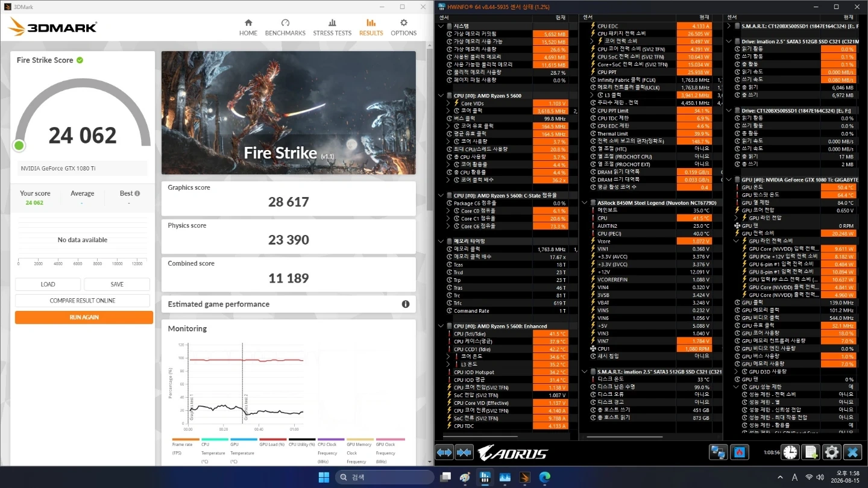Screen dimensions: 868x488
Task: Click the Graphics score value 28 617
Action: click(x=288, y=202)
